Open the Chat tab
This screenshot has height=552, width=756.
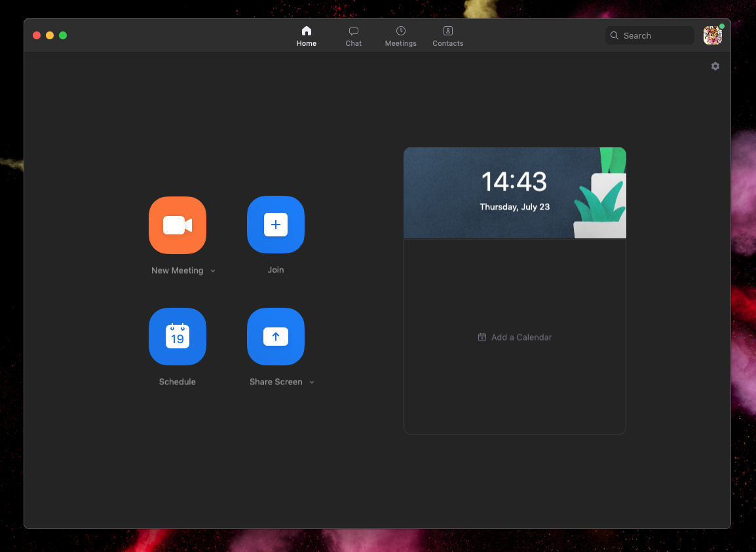pos(353,37)
